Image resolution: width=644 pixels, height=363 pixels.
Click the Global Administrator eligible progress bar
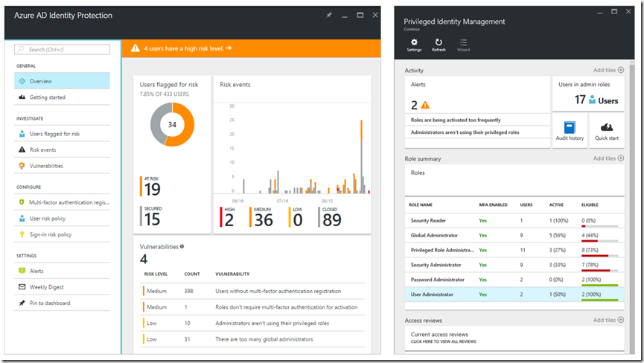[599, 241]
